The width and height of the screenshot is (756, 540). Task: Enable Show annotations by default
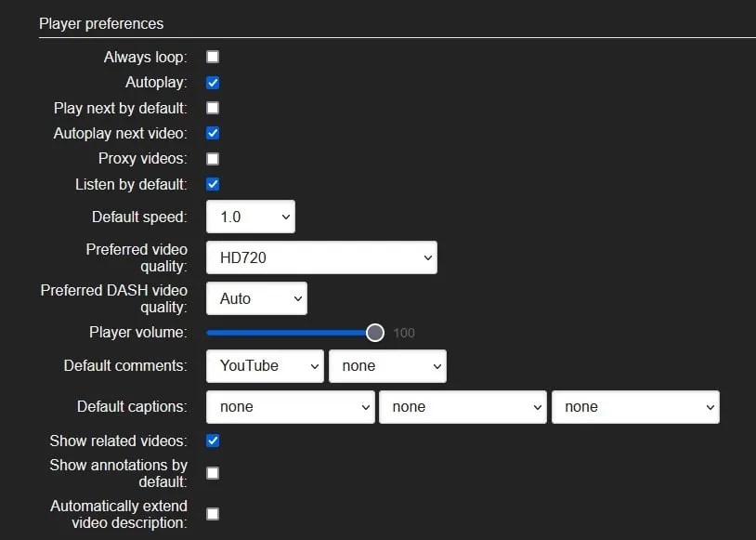(213, 473)
